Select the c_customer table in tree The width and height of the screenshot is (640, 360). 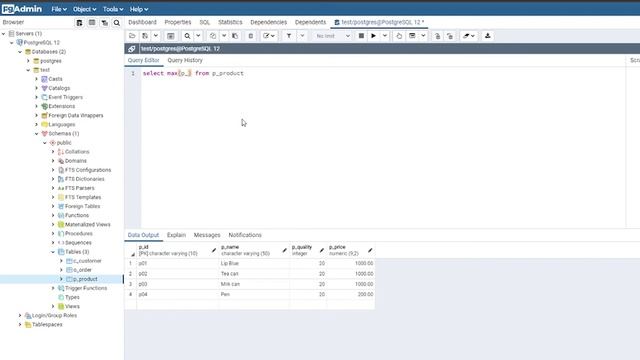(x=87, y=261)
